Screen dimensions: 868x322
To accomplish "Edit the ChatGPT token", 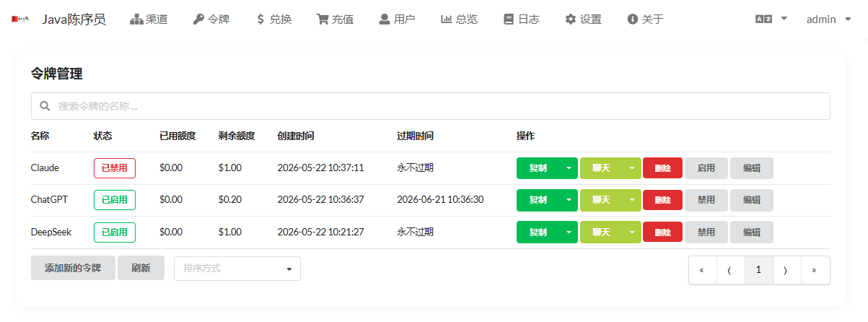I will (752, 200).
